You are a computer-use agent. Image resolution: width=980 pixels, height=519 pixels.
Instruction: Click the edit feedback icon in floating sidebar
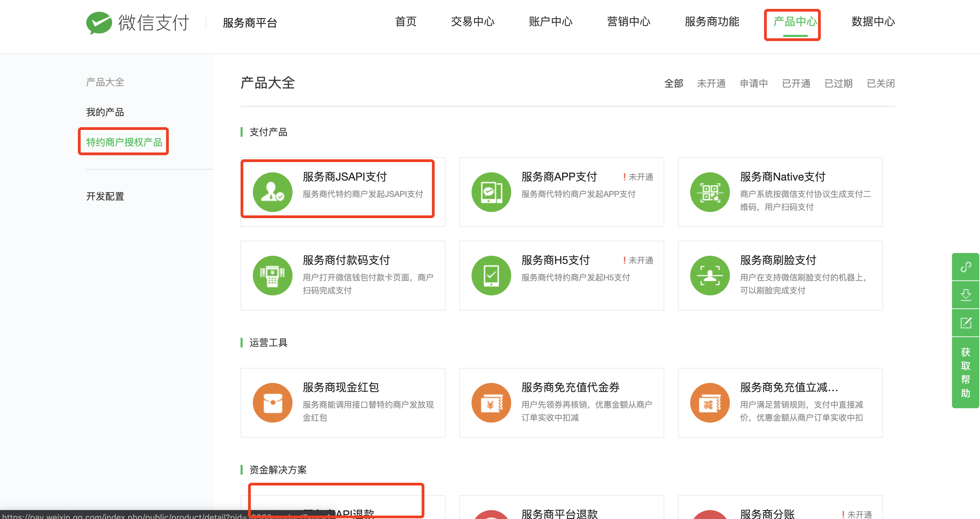(x=966, y=323)
